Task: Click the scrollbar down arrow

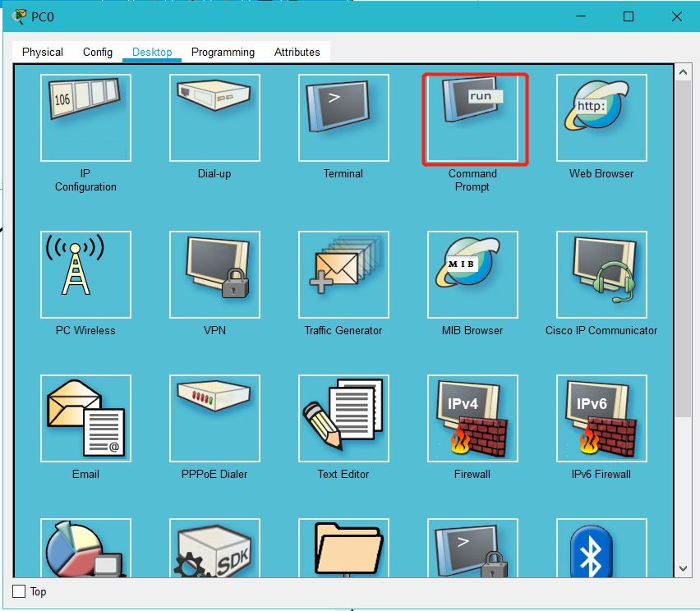Action: [683, 568]
